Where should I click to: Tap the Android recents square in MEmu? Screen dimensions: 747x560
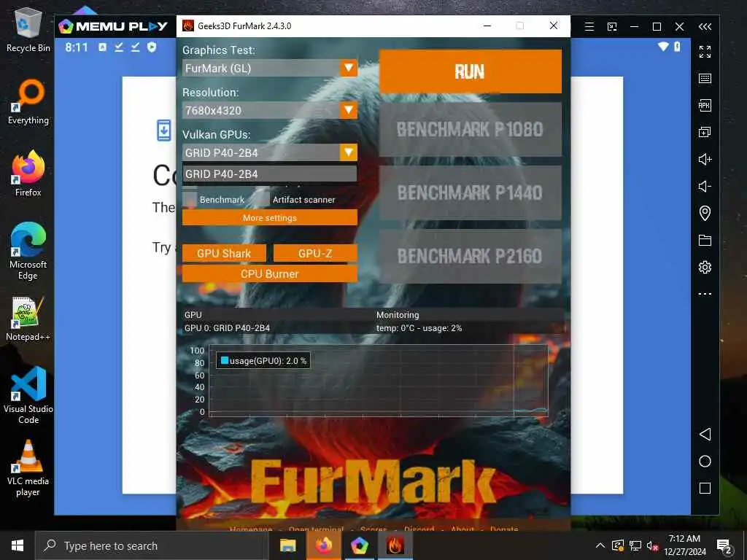(705, 488)
